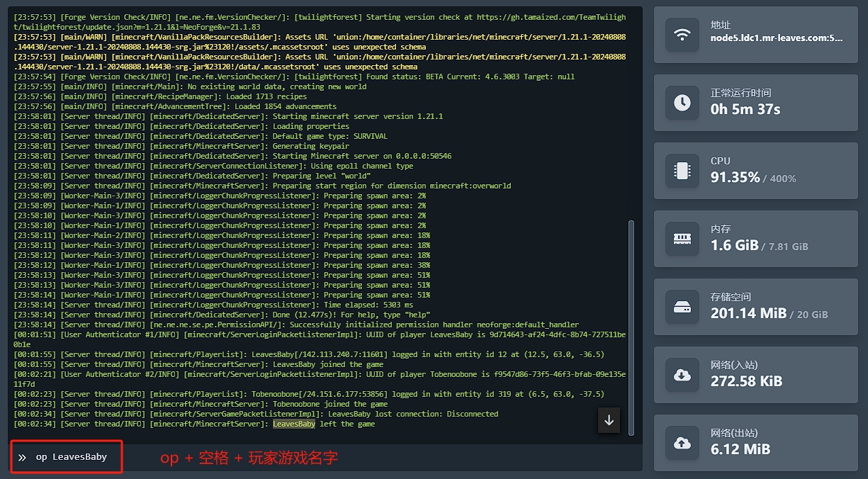Click the memory RAM icon
Image resolution: width=868 pixels, height=479 pixels.
(x=682, y=239)
